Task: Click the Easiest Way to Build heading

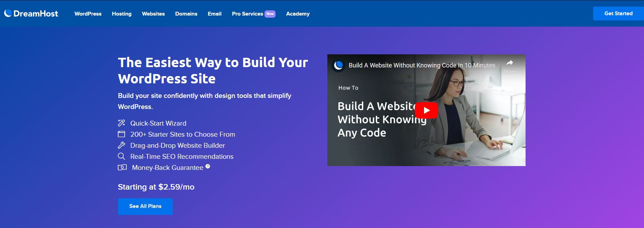Action: pyautogui.click(x=213, y=71)
